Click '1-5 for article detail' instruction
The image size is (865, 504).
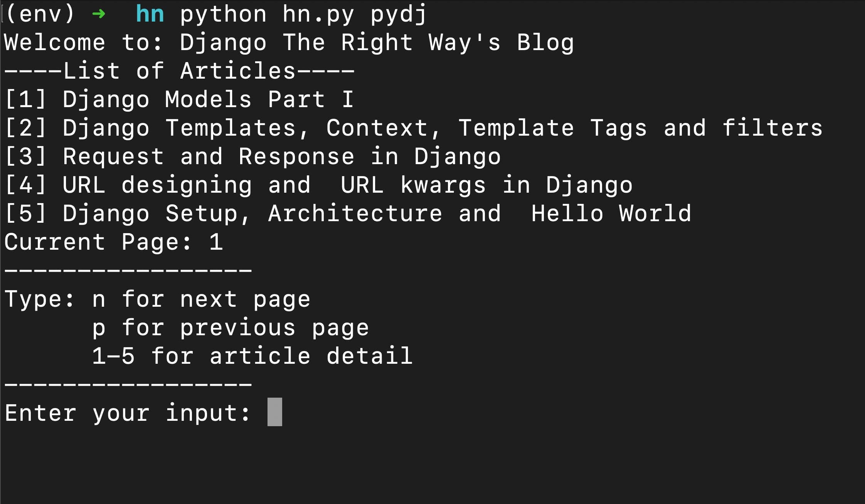pos(252,356)
